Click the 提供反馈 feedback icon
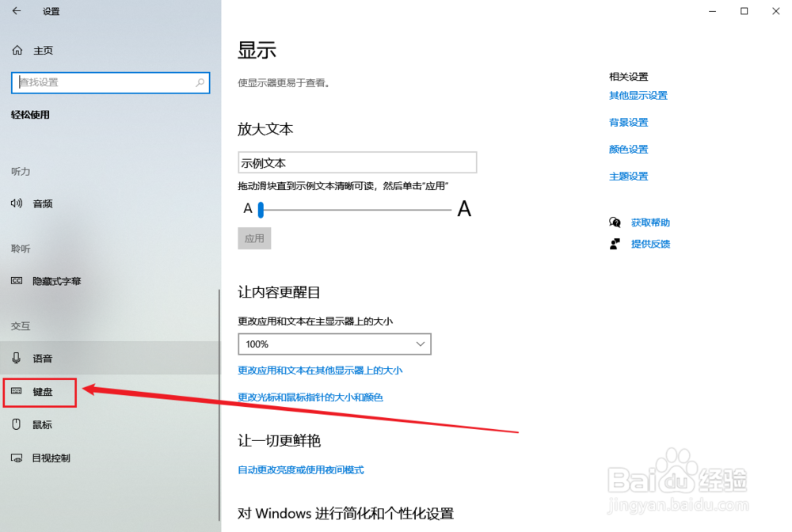The width and height of the screenshot is (792, 532). tap(615, 243)
